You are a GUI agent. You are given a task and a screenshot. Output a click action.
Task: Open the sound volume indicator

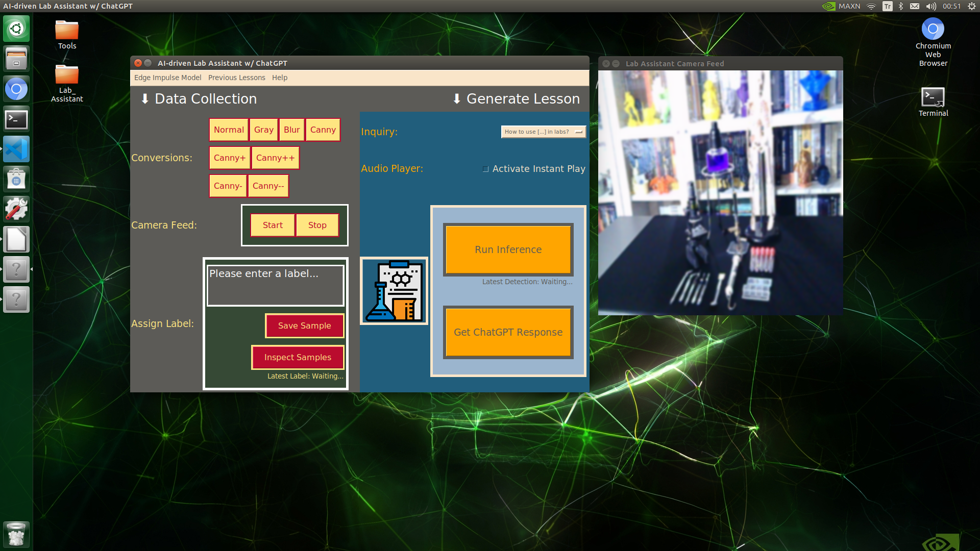(931, 6)
